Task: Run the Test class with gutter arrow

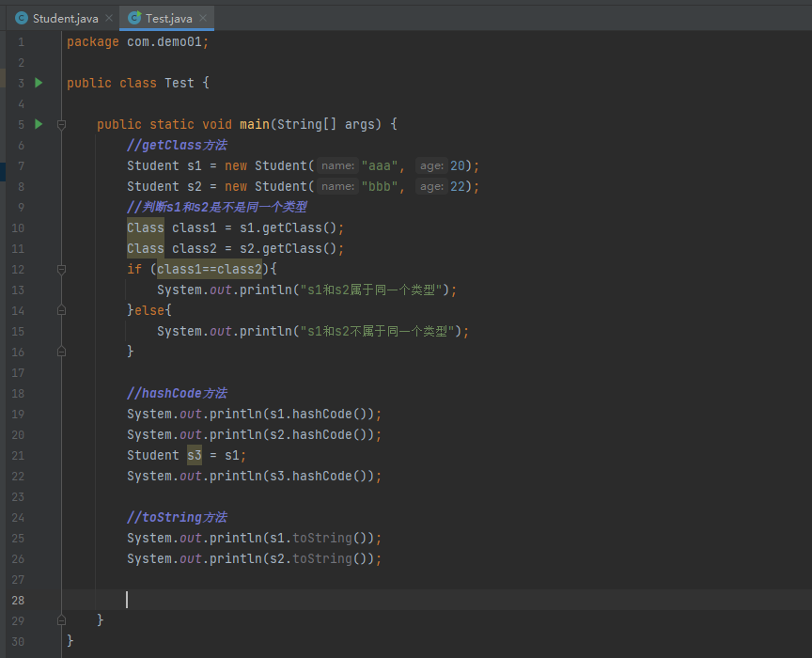Action: [x=39, y=83]
